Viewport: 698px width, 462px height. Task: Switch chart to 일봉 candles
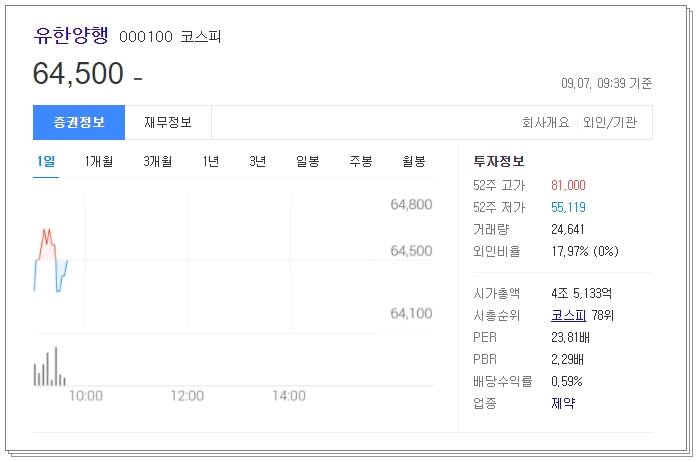(308, 161)
